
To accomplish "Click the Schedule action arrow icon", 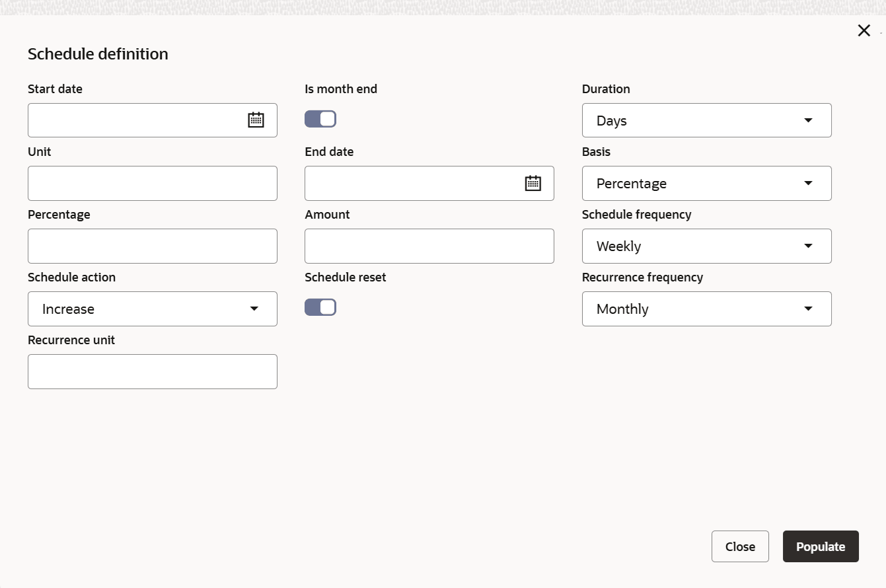I will [x=254, y=309].
